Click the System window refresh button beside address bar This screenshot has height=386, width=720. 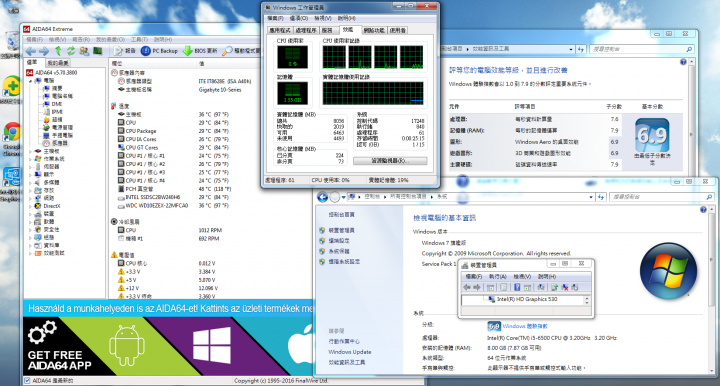(601, 197)
